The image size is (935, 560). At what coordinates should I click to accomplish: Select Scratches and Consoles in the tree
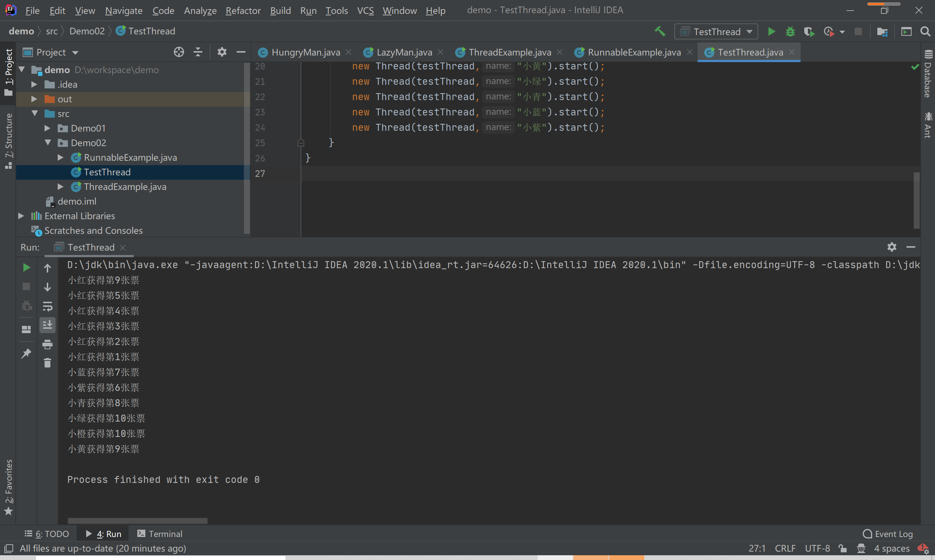click(x=93, y=231)
